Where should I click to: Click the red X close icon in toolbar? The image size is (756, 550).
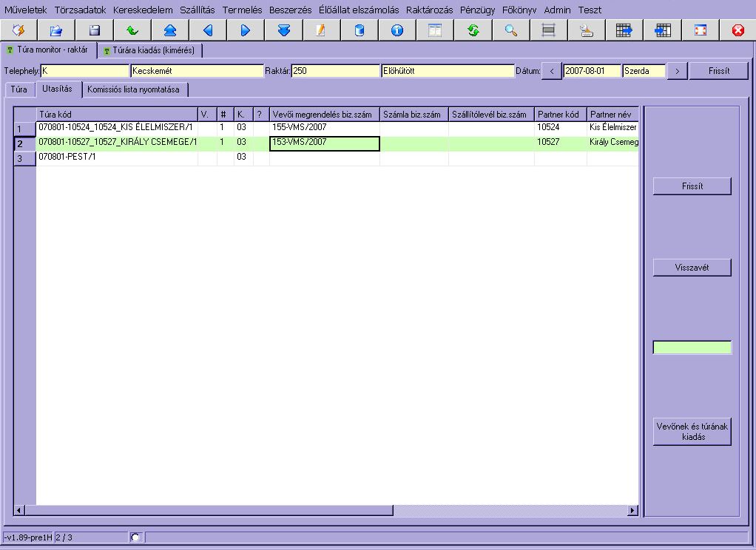[x=738, y=30]
